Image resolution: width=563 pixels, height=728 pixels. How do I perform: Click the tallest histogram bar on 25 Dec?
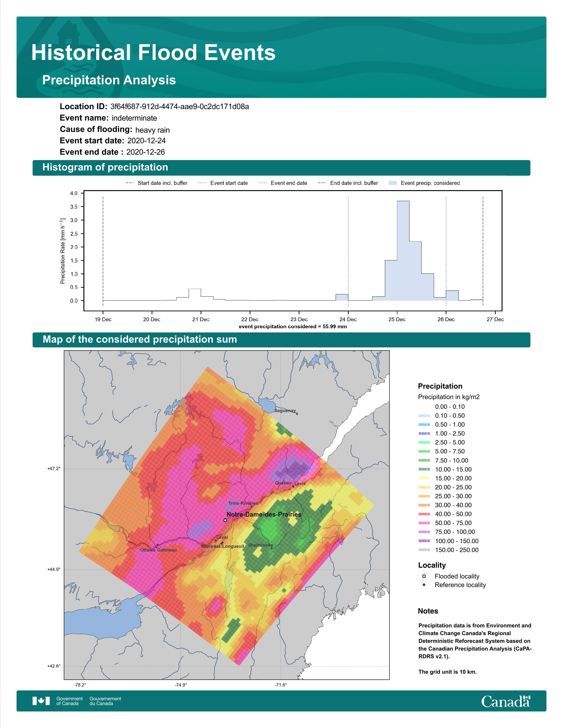click(403, 251)
